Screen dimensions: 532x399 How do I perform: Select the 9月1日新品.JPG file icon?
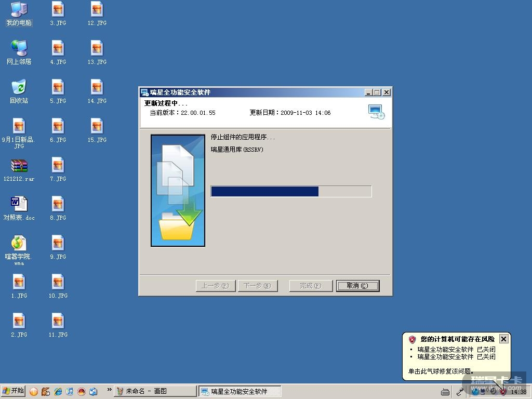19,134
